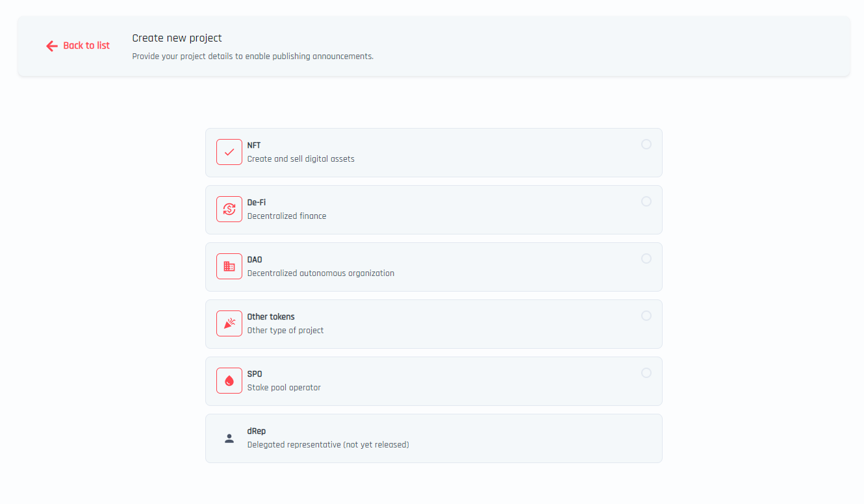Select the SPO radio button
The image size is (864, 504).
point(646,373)
